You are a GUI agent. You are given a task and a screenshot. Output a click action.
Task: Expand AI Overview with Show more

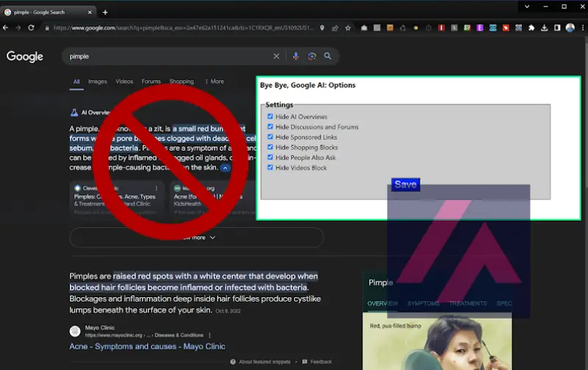tap(196, 238)
